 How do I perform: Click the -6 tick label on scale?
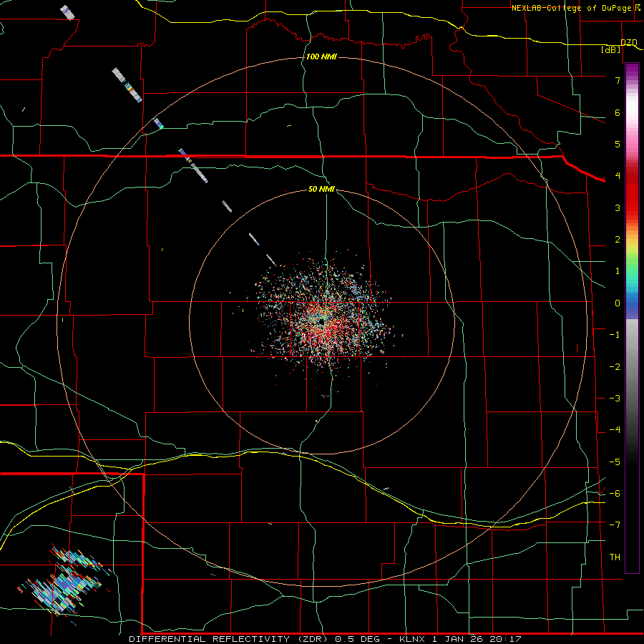(615, 494)
